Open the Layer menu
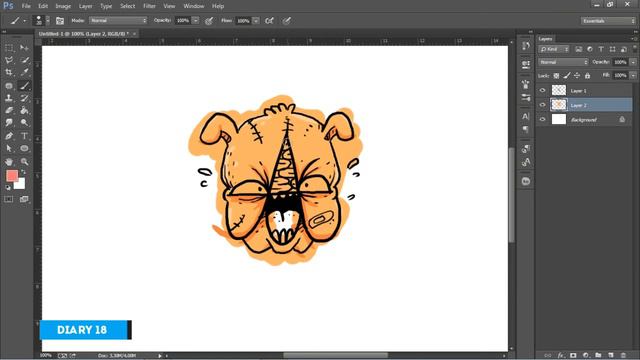 pos(85,6)
